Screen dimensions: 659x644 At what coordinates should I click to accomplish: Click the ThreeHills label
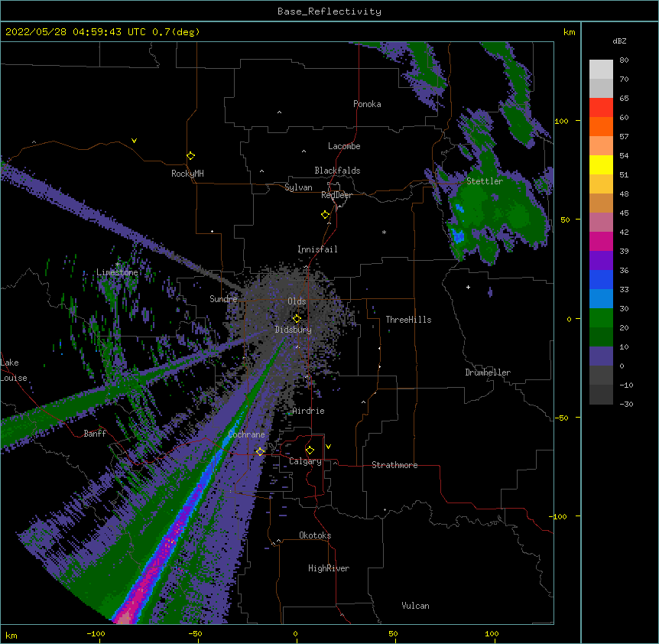[x=408, y=320]
